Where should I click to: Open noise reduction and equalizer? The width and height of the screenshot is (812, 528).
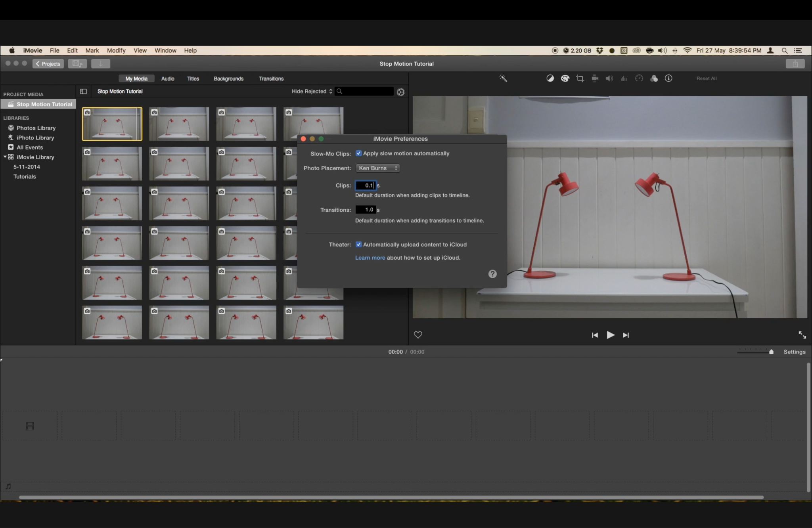(624, 78)
